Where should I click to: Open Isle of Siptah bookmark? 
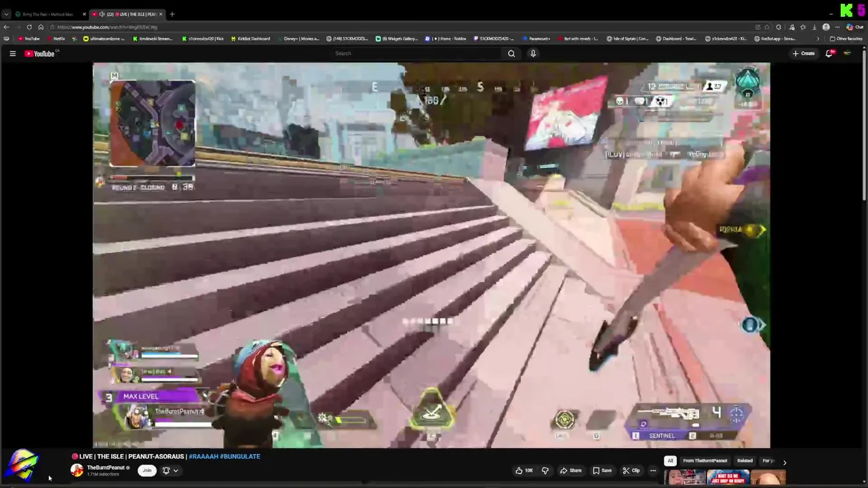click(628, 39)
